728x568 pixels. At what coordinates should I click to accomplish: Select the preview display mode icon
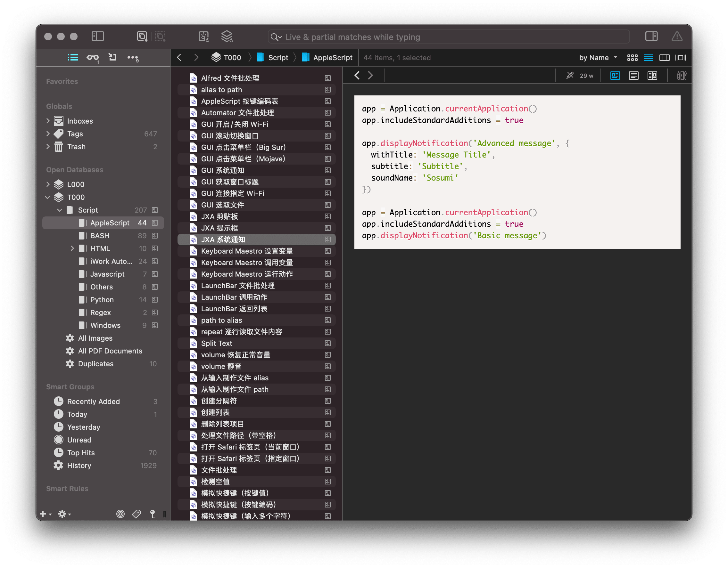click(x=615, y=76)
